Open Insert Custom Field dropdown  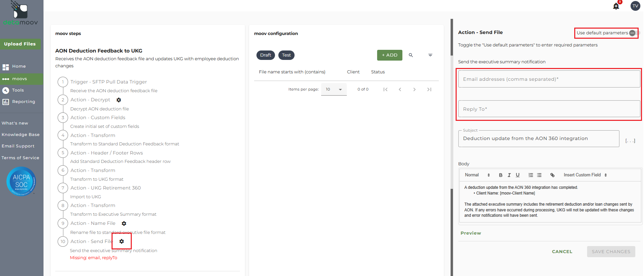[x=585, y=175]
